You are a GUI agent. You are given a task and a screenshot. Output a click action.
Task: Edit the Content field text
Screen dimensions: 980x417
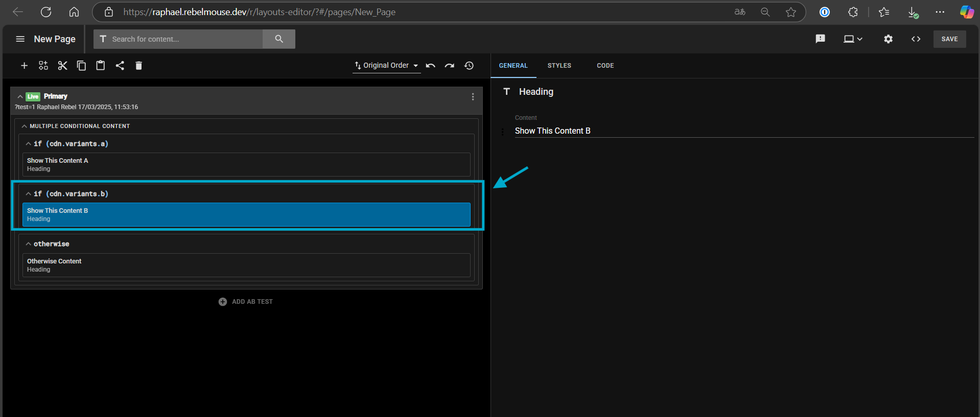[744, 131]
